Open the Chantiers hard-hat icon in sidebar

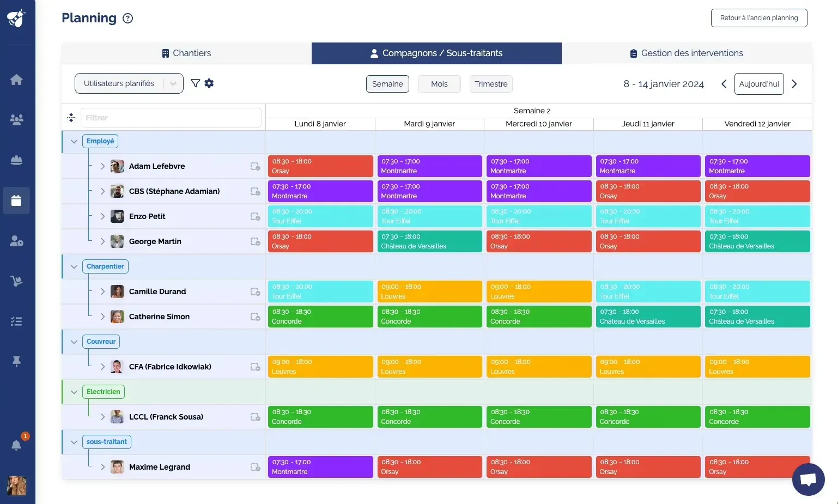[x=16, y=160]
